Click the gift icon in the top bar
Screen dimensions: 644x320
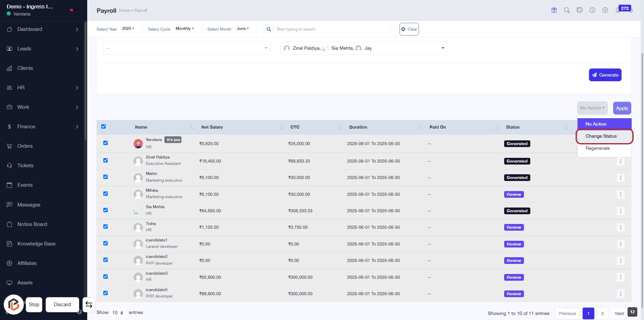(x=554, y=10)
